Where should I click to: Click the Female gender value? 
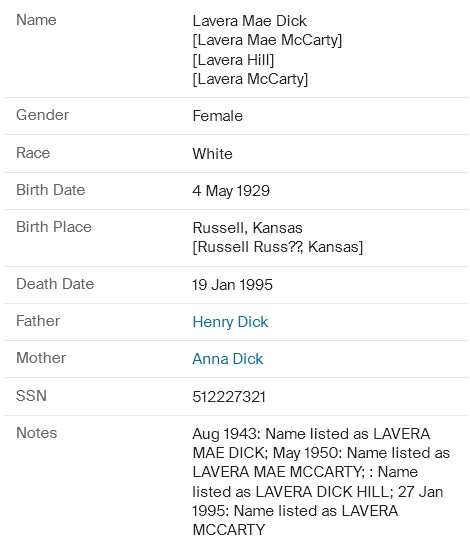pos(218,116)
